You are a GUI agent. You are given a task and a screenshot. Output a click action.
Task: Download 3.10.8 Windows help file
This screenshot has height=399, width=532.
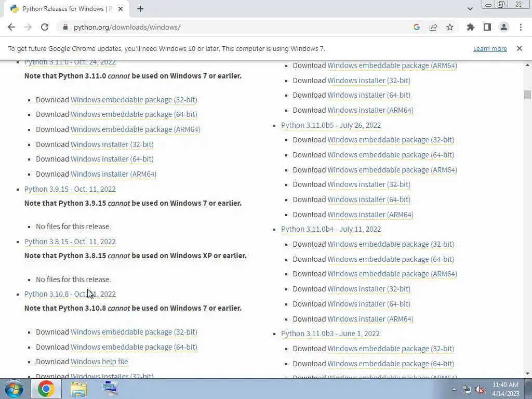(99, 362)
